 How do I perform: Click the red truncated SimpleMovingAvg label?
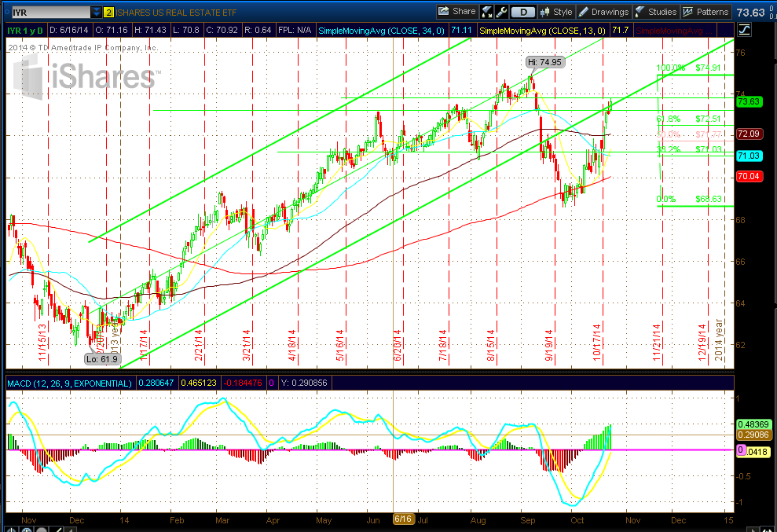(x=674, y=31)
